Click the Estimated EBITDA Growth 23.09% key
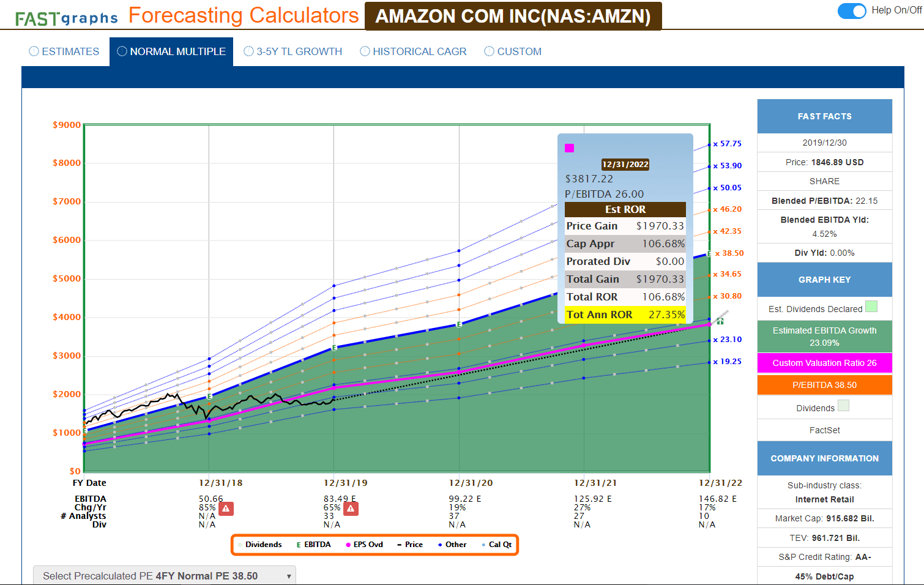924x585 pixels. click(824, 337)
